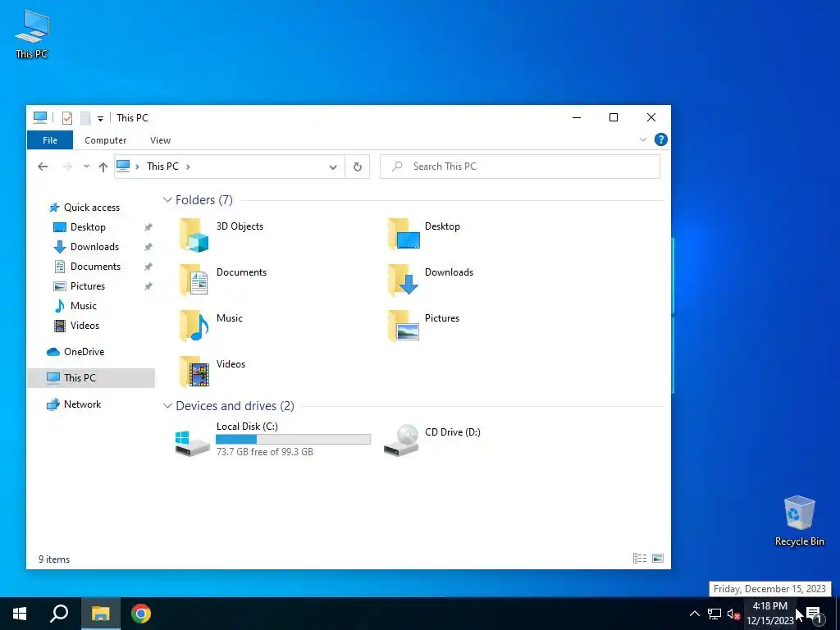Click chevron before This PC breadcrumb

click(137, 167)
